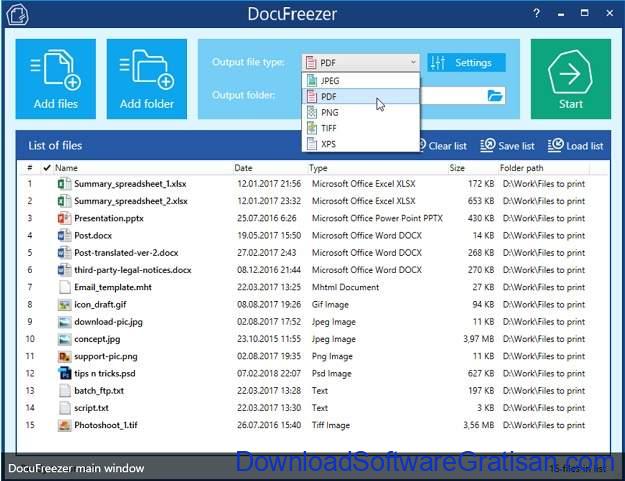Screen dimensions: 625x481
Task: Click the Add folder button
Action: 147,79
